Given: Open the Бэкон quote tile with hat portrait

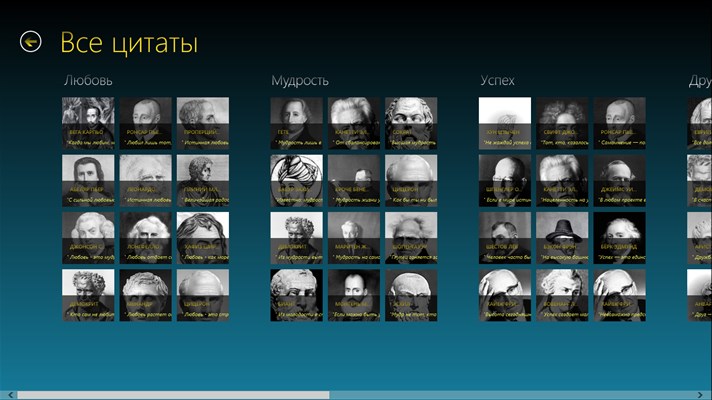Looking at the screenshot, I should click(562, 238).
